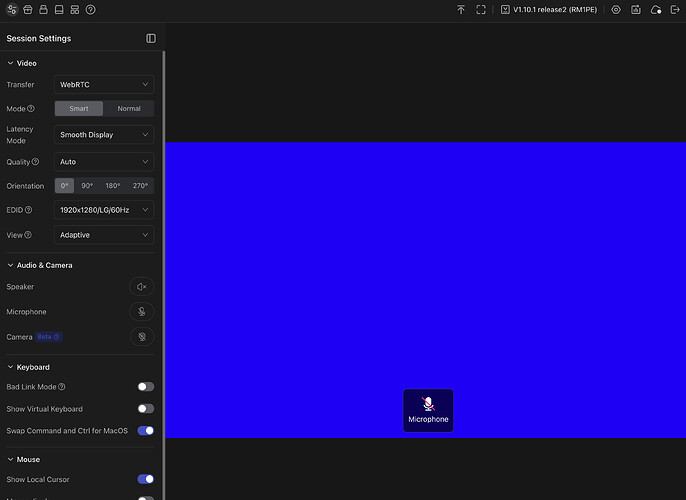Click the Show Local Cursor label
The height and width of the screenshot is (500, 686).
(38, 479)
